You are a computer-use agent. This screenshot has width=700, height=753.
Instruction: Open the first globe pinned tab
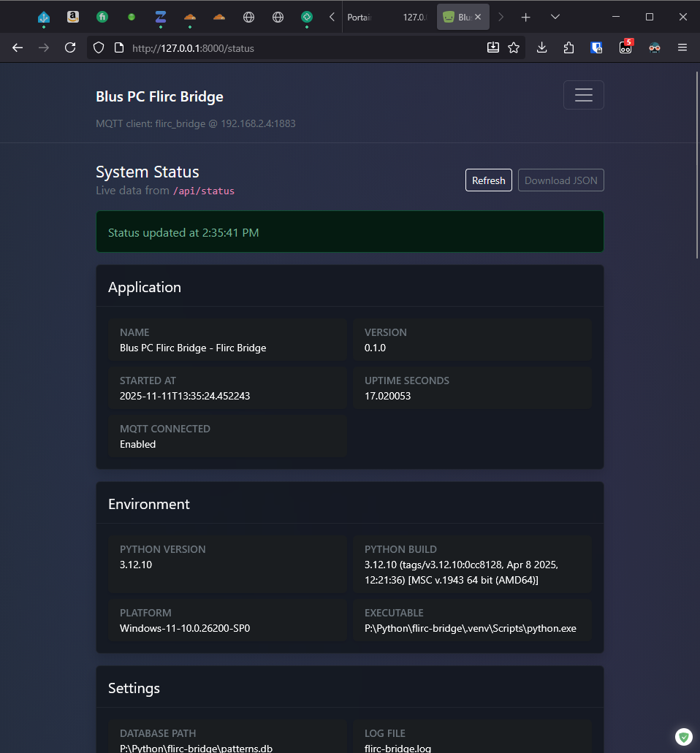tap(248, 18)
